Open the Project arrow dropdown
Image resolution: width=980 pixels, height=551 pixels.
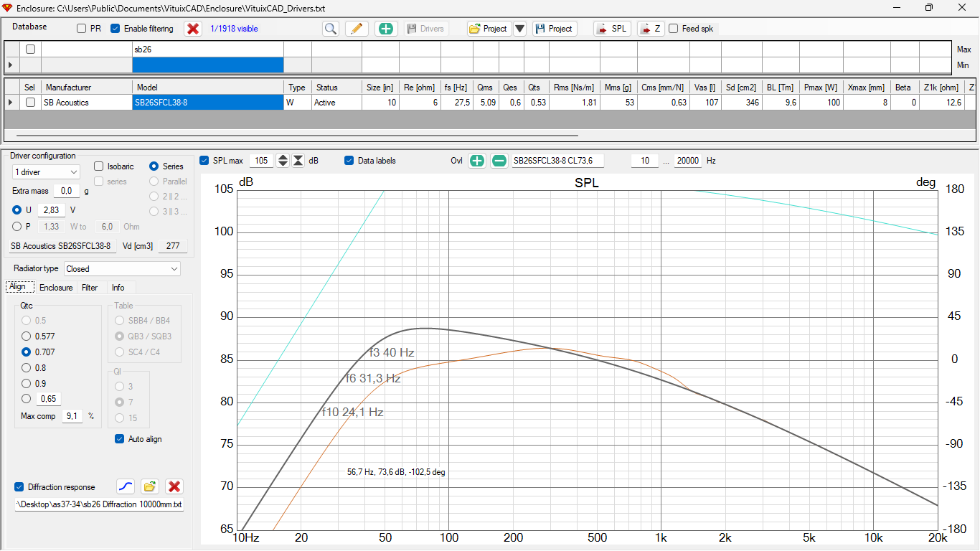(520, 29)
